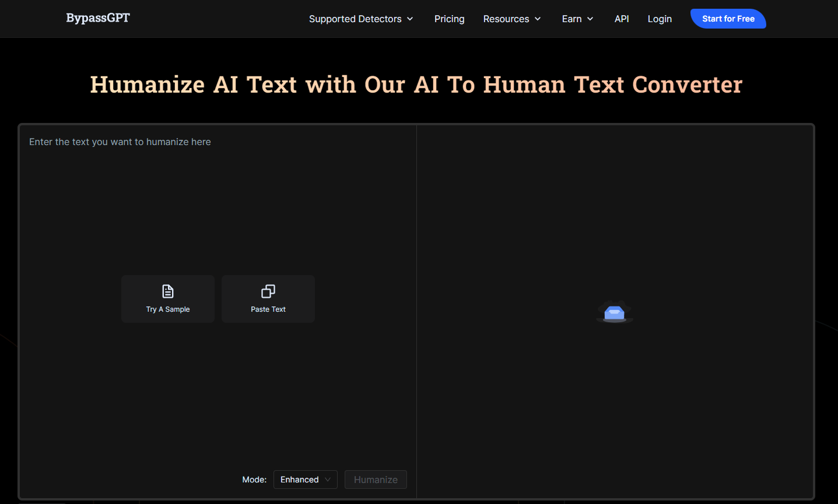Click the BypassGPT logo

coord(97,18)
